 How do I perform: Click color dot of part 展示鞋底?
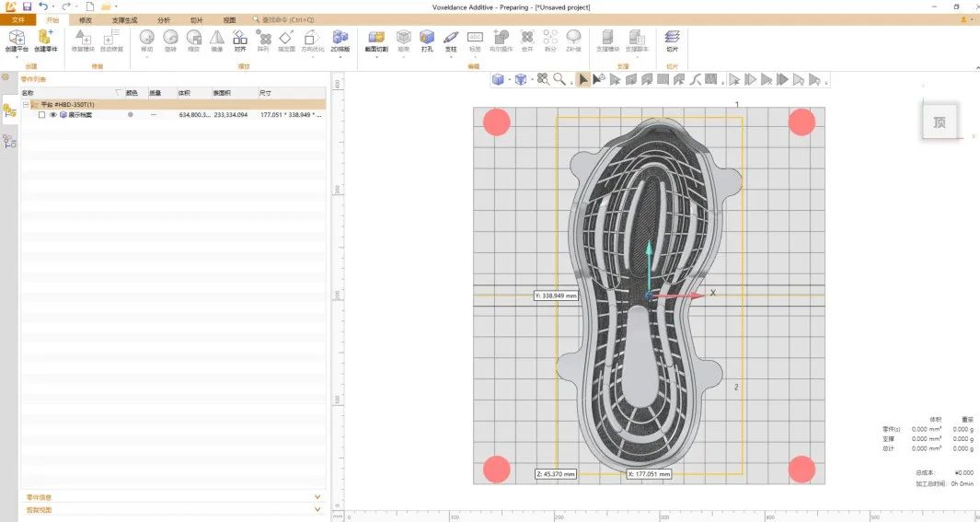pyautogui.click(x=130, y=115)
